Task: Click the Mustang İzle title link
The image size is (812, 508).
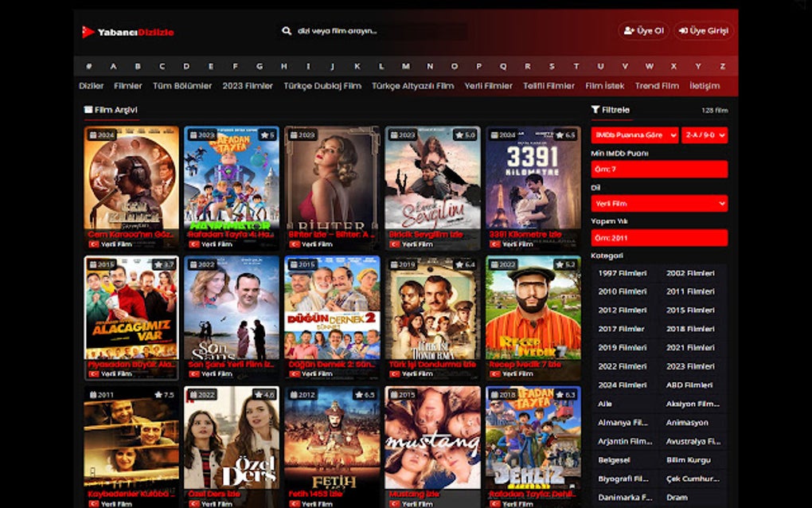Action: click(x=414, y=494)
